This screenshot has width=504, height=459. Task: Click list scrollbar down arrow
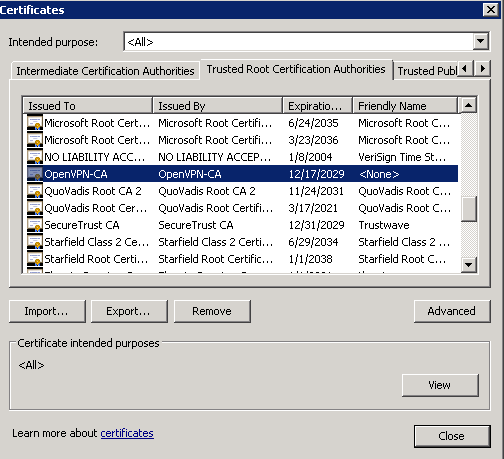tap(468, 265)
